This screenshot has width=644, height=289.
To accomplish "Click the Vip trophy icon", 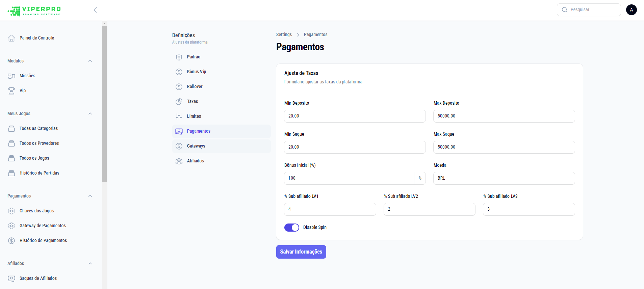I will pyautogui.click(x=11, y=91).
